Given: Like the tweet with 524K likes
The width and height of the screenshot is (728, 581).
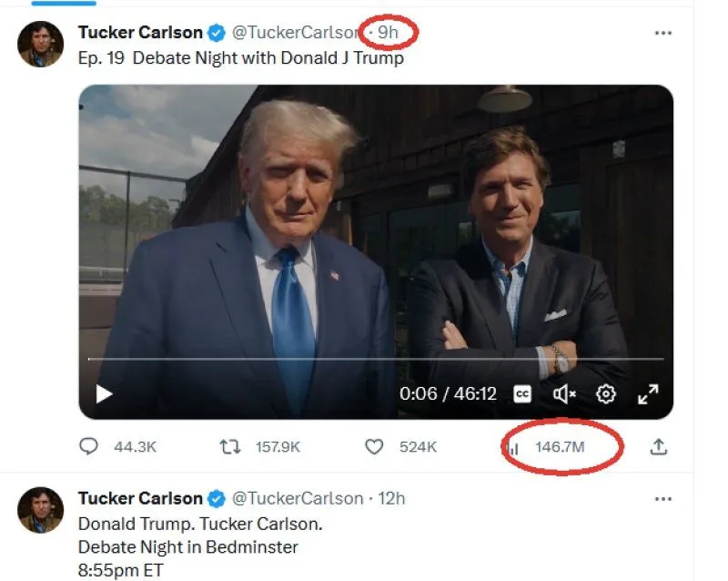Looking at the screenshot, I should (x=374, y=447).
